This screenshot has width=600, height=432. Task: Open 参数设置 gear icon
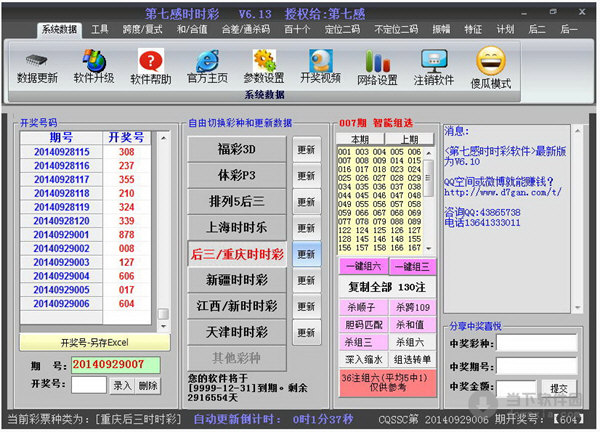[x=264, y=67]
